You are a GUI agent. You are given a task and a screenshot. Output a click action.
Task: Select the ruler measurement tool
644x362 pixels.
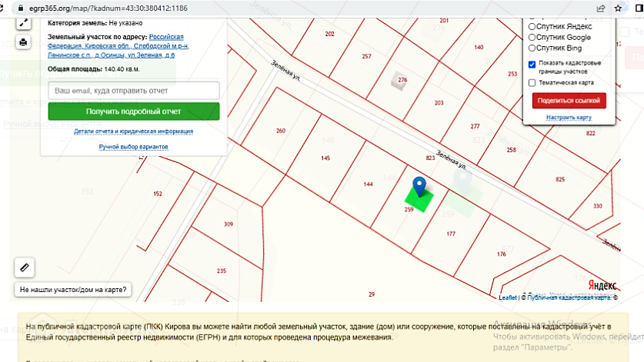click(24, 267)
